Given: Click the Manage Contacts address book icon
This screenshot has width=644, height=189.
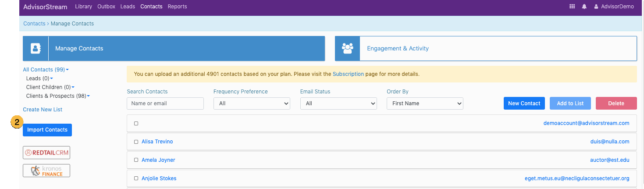Looking at the screenshot, I should tap(36, 48).
